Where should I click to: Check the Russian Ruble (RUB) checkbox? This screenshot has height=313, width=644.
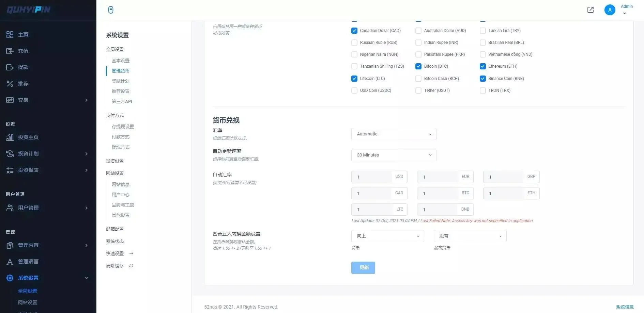(354, 43)
